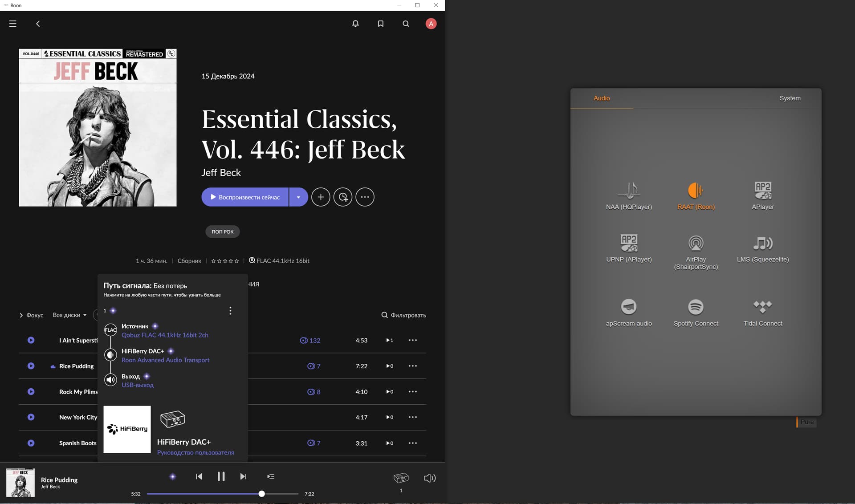Open the hamburger navigation menu
Viewport: 855px width, 504px height.
pyautogui.click(x=12, y=24)
